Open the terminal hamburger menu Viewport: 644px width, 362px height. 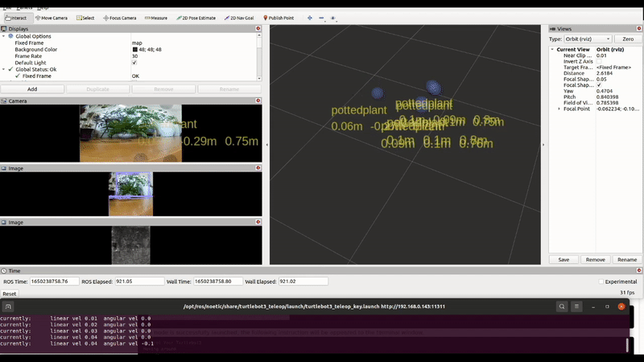pos(576,306)
